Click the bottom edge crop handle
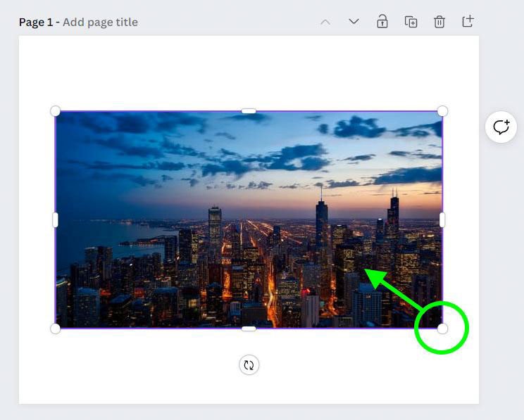Image resolution: width=524 pixels, height=420 pixels. (x=249, y=329)
